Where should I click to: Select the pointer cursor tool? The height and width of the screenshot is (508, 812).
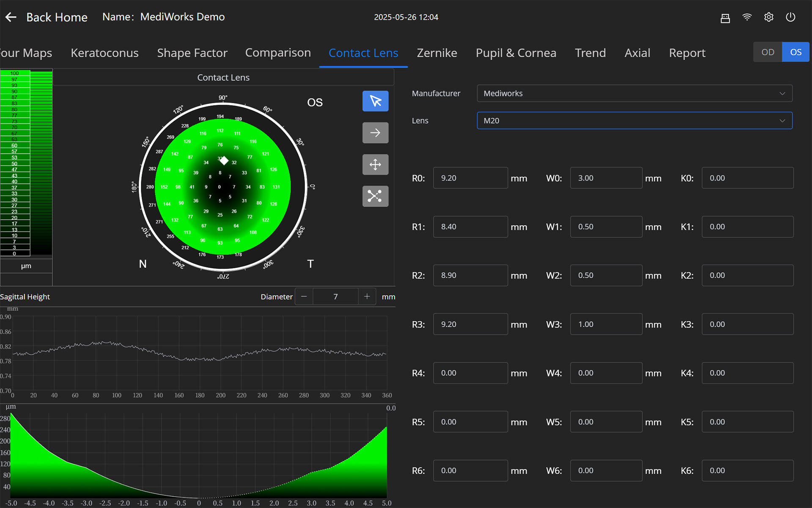375,101
